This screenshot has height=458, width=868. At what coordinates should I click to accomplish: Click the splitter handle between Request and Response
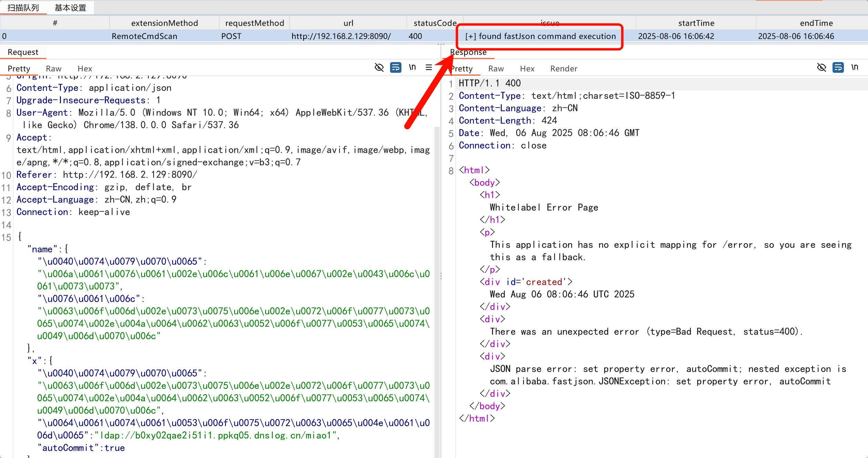[x=441, y=276]
